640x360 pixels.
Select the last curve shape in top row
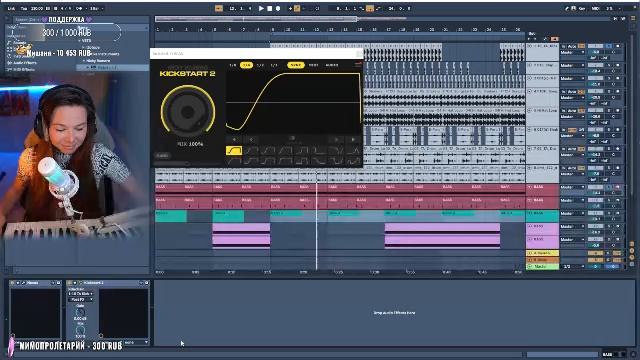click(353, 151)
